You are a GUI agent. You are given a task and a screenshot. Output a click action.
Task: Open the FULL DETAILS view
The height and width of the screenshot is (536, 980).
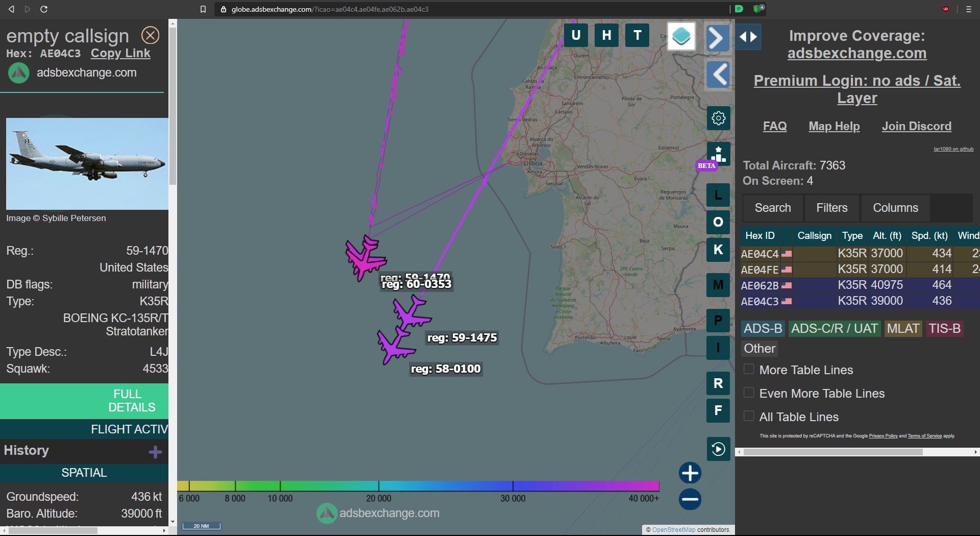[x=84, y=401]
